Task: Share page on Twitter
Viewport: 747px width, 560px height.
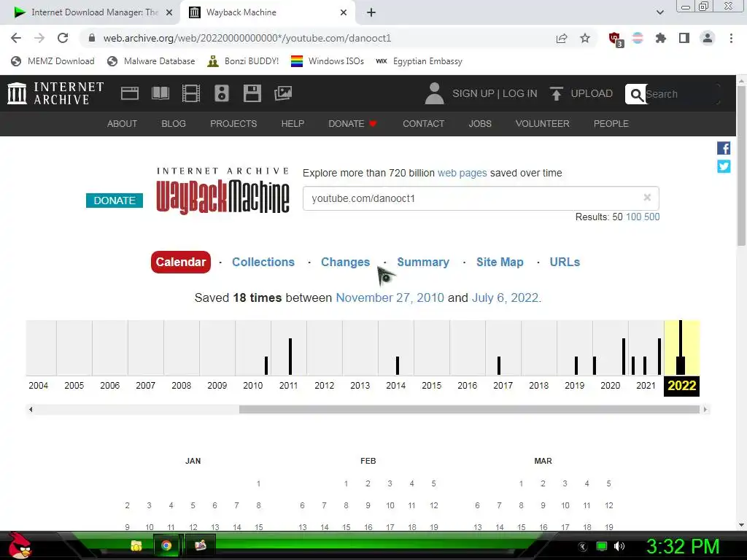Action: click(724, 166)
